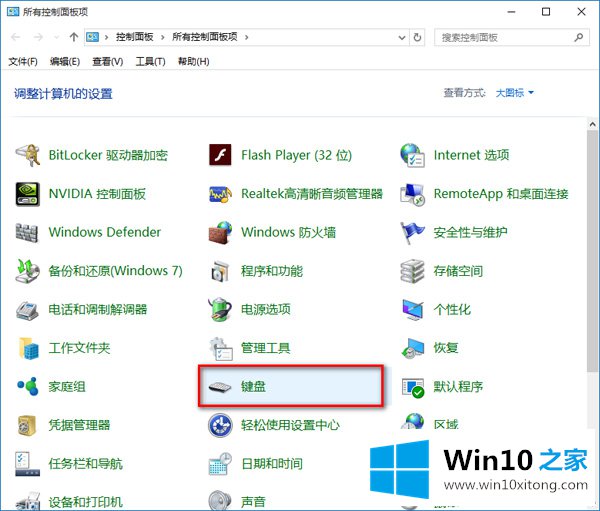600x511 pixels.
Task: Expand chevron before 控制面板 in breadcrumb
Action: pyautogui.click(x=106, y=37)
